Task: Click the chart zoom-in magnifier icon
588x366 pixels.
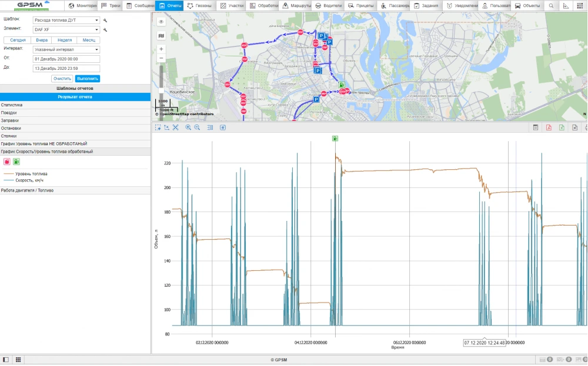Action: (188, 127)
